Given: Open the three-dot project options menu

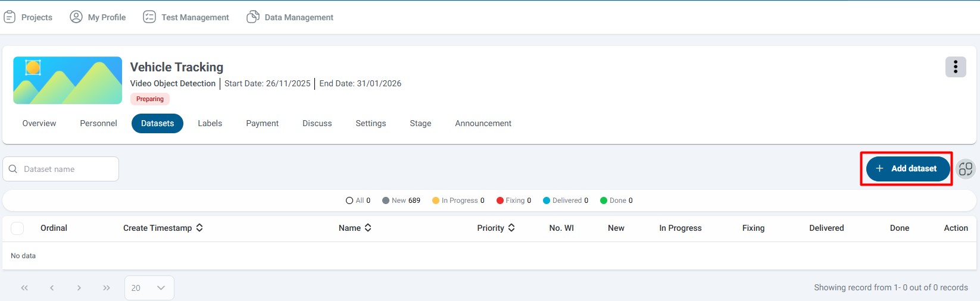Looking at the screenshot, I should (955, 67).
